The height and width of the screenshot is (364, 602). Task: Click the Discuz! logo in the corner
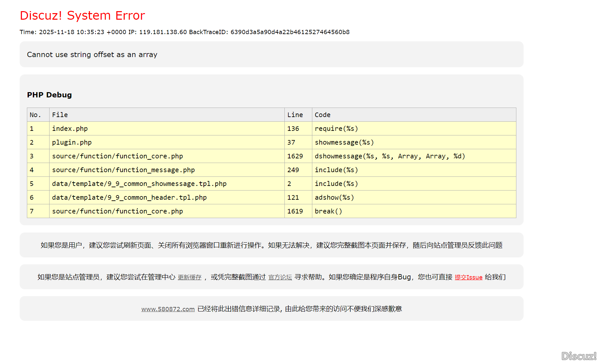point(579,356)
